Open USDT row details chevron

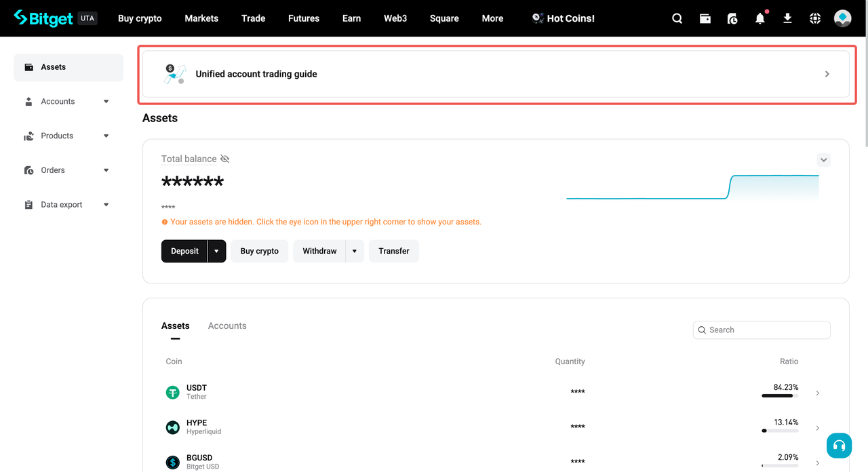click(818, 393)
